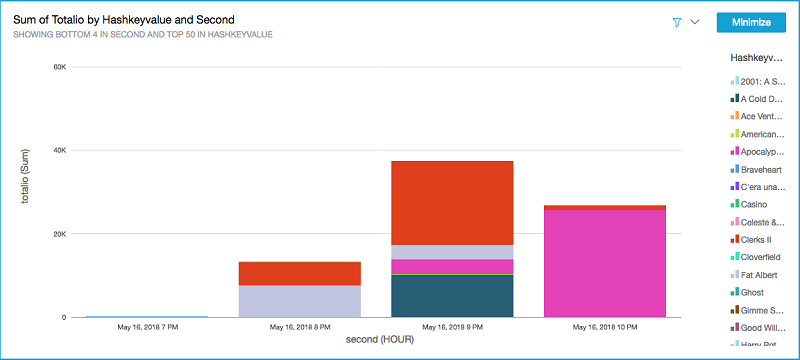The width and height of the screenshot is (800, 360).
Task: Click the second (HOUR) x-axis title
Action: [380, 339]
